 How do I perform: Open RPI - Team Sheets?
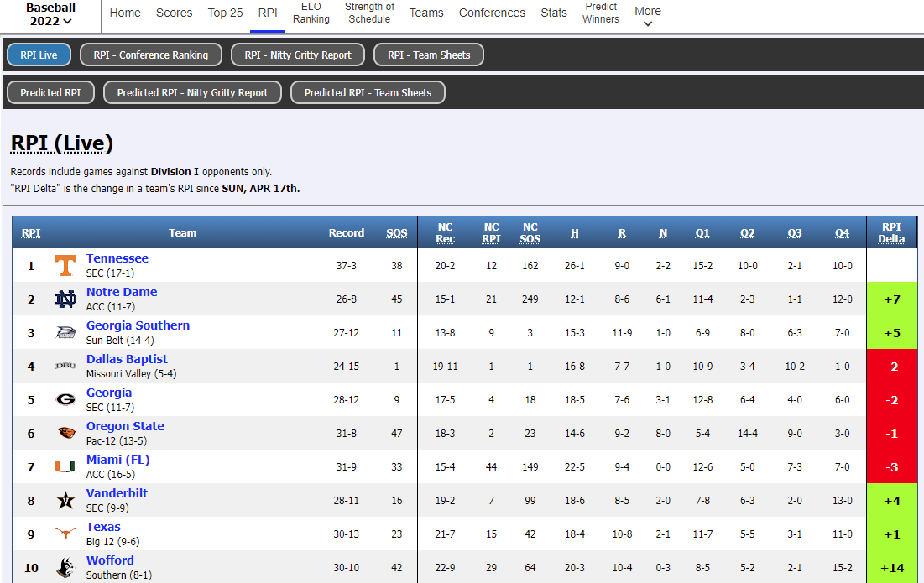tap(429, 55)
